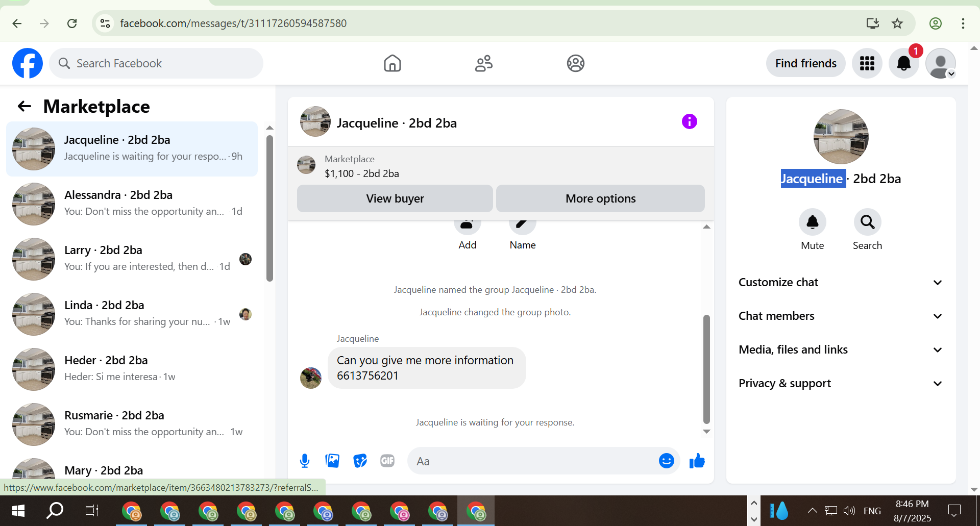Screen dimensions: 980x526
Task: Click the Name edit pencil icon
Action: click(523, 227)
